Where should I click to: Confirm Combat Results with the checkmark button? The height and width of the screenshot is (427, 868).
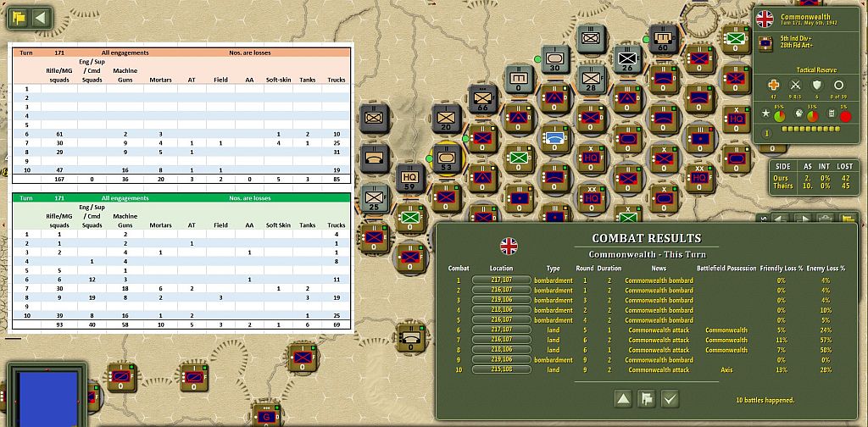(x=670, y=399)
